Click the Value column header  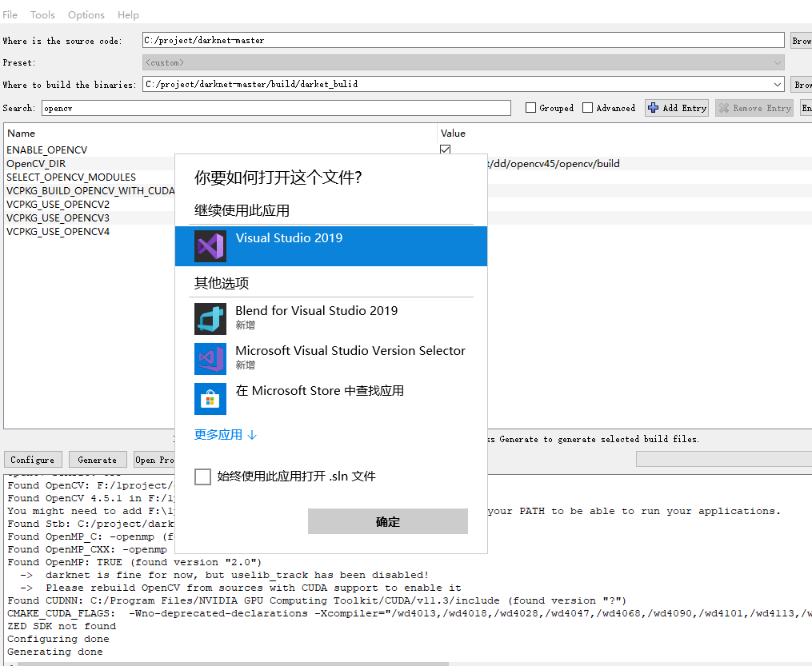click(453, 133)
